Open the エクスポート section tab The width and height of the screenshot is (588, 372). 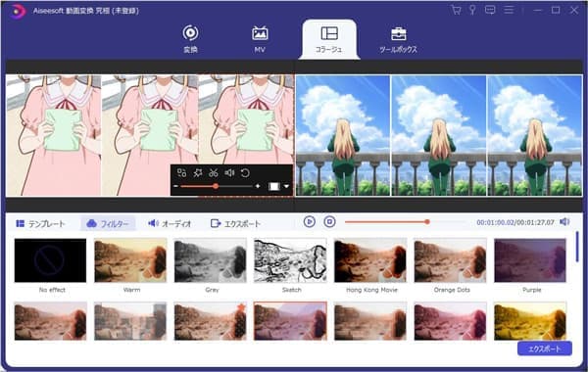(235, 223)
